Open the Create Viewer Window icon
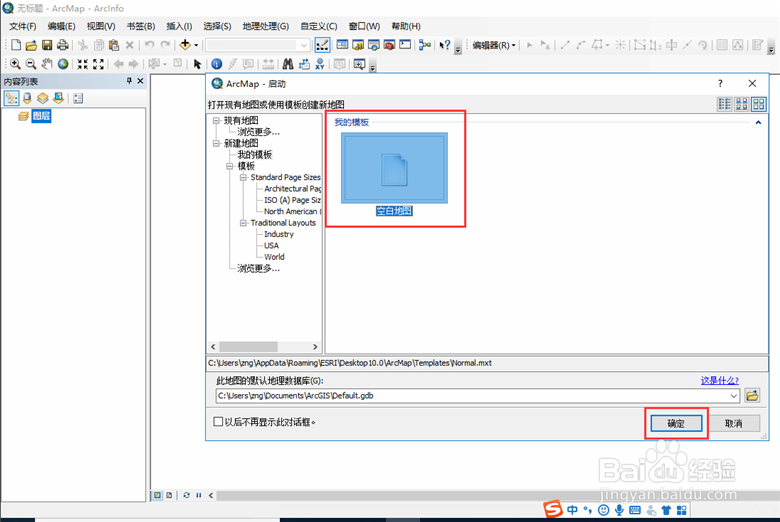The width and height of the screenshot is (780, 522). tap(359, 64)
